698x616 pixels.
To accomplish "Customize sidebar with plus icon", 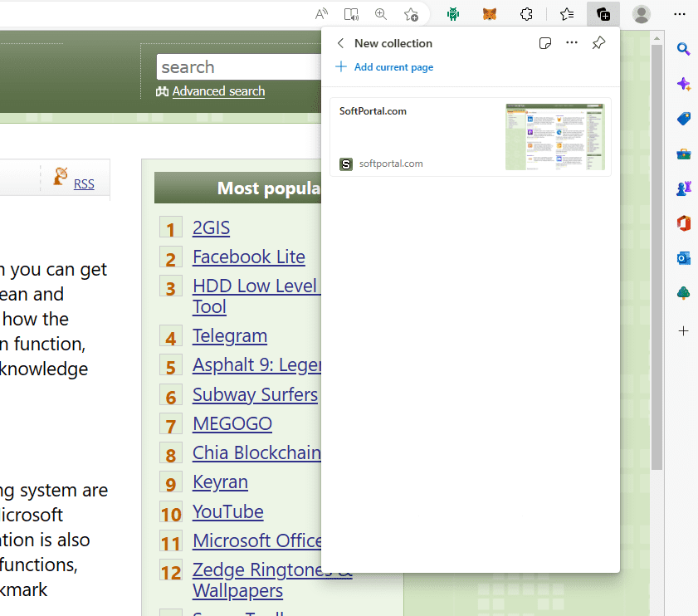I will coord(683,331).
